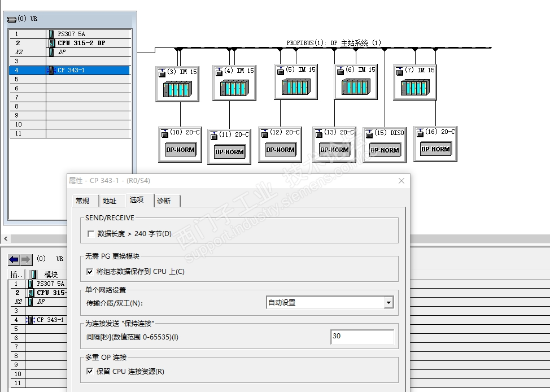Close the CP 343-1 properties dialog
Screen dimensions: 550x392
tap(401, 181)
